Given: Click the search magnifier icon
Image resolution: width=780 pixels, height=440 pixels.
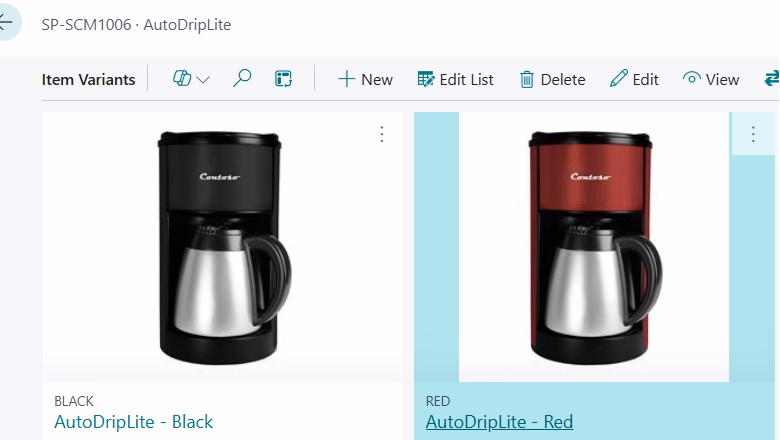Looking at the screenshot, I should coord(242,79).
